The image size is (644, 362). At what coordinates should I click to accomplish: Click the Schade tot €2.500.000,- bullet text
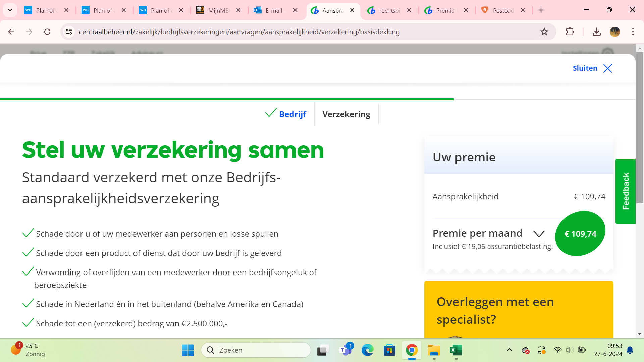131,324
